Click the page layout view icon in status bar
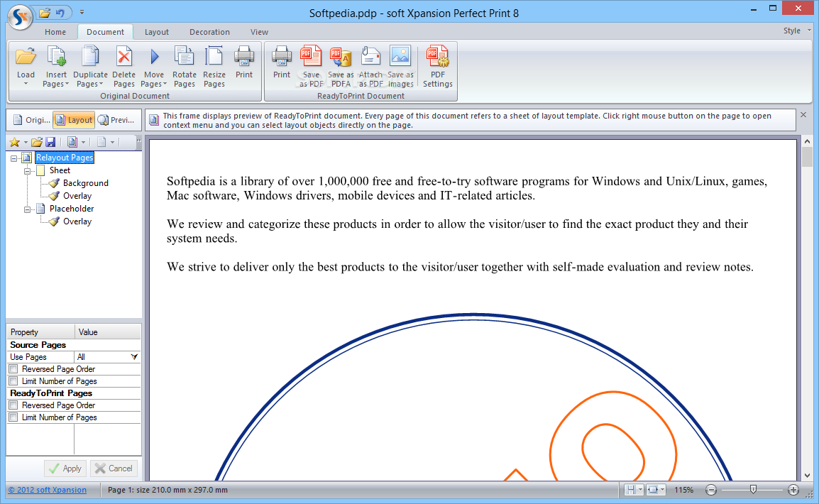 click(631, 490)
